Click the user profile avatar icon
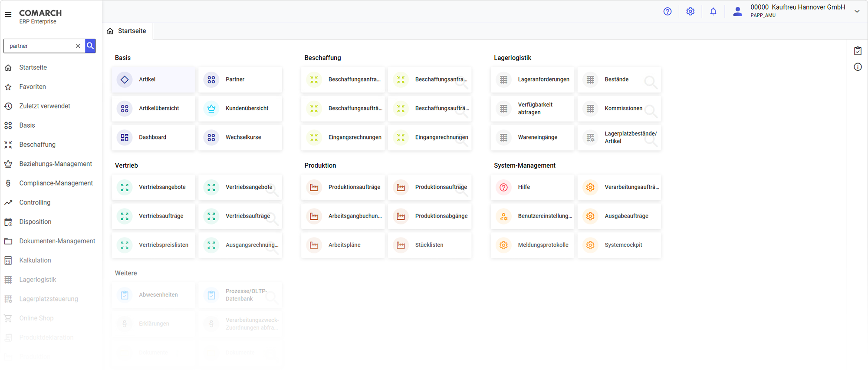 click(737, 12)
